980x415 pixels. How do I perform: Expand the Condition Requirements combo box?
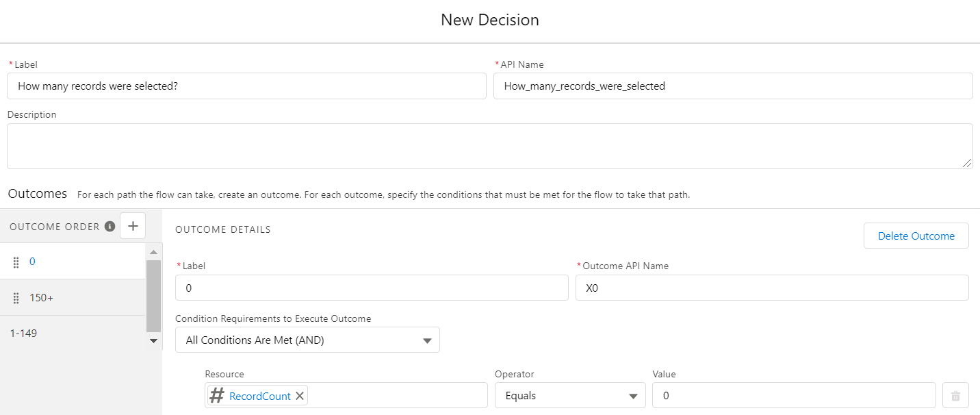tap(307, 340)
